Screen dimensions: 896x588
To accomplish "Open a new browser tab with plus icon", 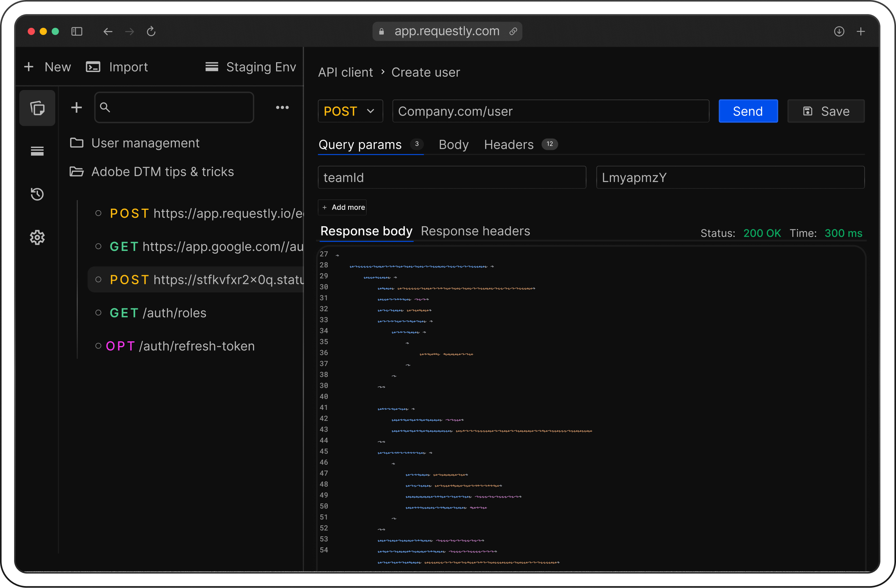I will click(861, 31).
